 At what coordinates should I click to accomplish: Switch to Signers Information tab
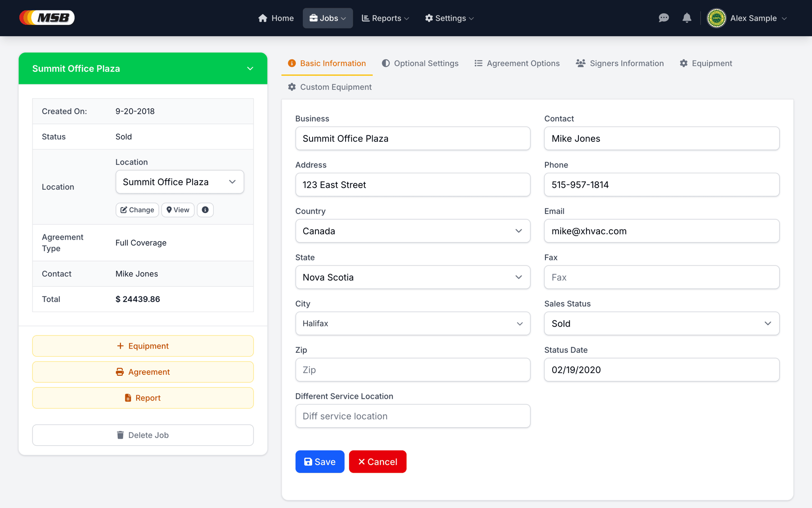620,64
